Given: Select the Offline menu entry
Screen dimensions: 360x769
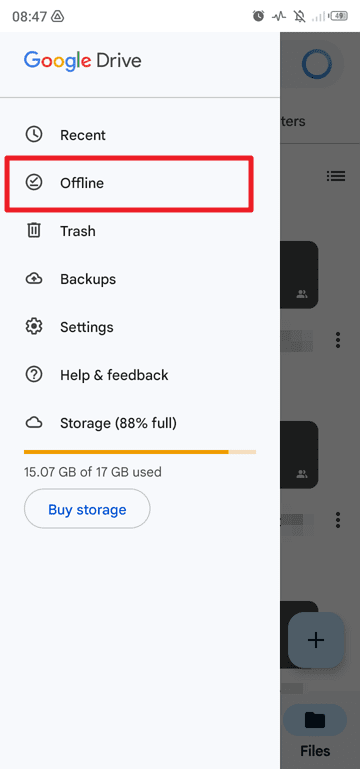Looking at the screenshot, I should tap(129, 183).
